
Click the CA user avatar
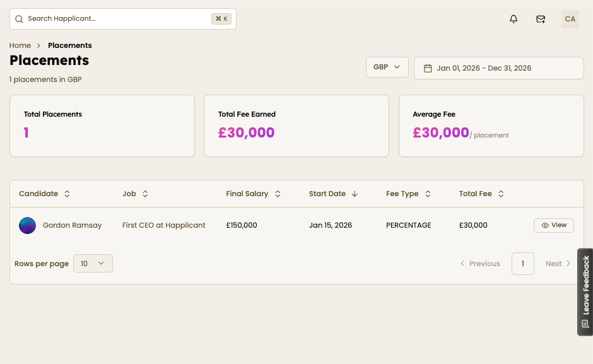point(570,19)
